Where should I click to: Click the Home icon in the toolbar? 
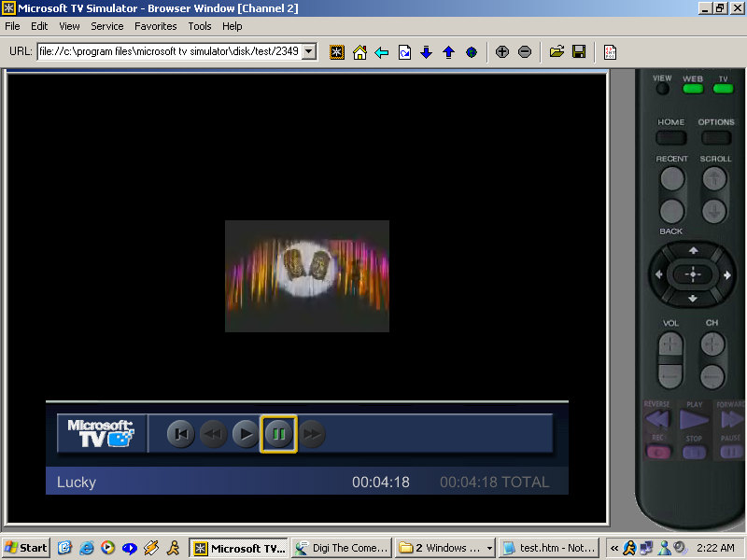[359, 52]
